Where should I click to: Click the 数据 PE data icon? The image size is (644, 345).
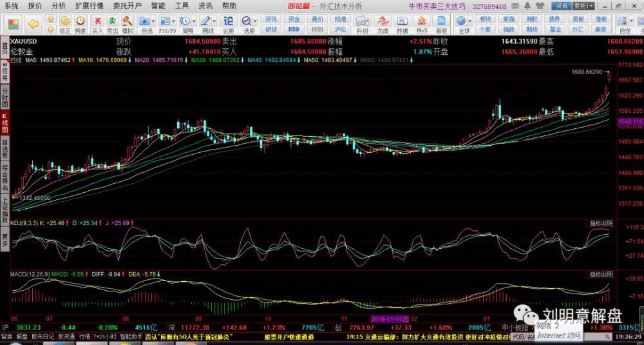click(402, 25)
